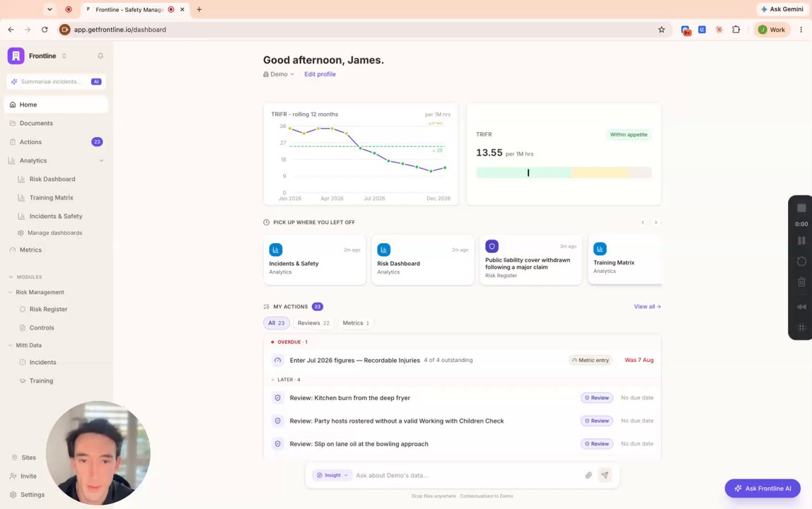812x509 pixels.
Task: Show previous recent items with left arrow
Action: point(643,222)
